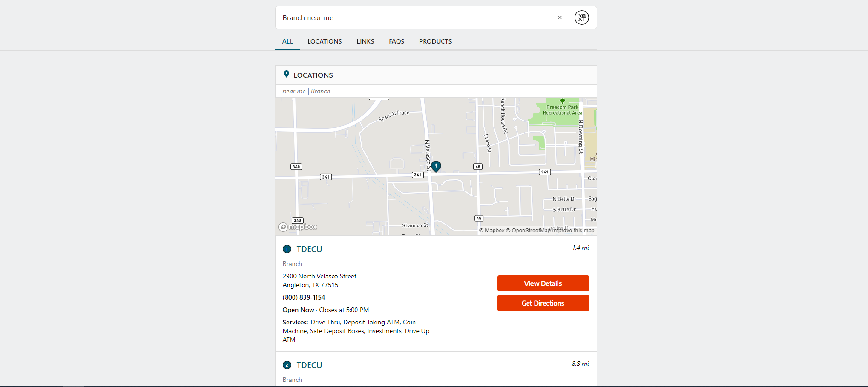The height and width of the screenshot is (387, 868).
Task: Open the Mapbox attribution link
Action: (492, 231)
